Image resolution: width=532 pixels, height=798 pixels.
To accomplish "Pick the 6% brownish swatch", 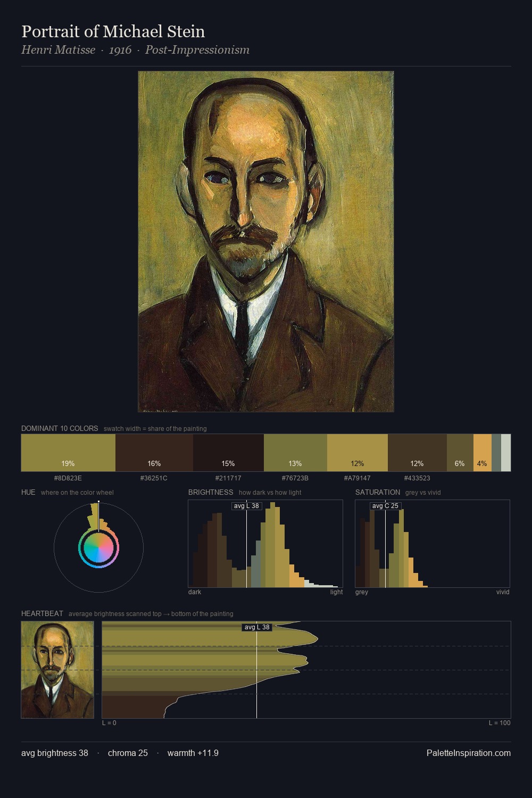I will click(x=460, y=453).
